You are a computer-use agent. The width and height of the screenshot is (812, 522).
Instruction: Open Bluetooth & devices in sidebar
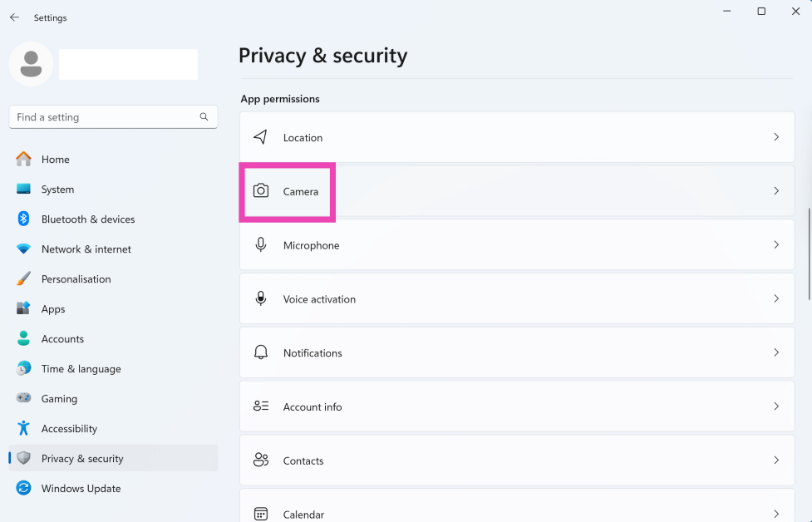click(x=88, y=219)
